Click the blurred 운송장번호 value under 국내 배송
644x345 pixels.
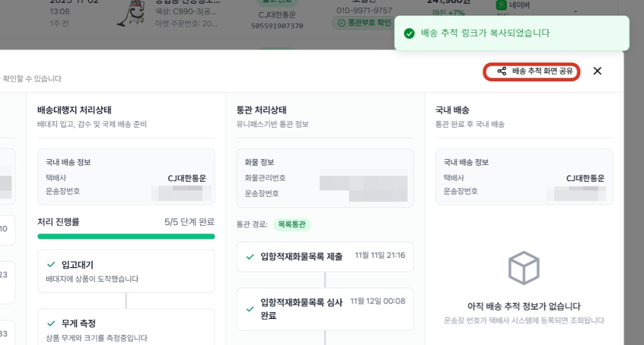click(576, 193)
